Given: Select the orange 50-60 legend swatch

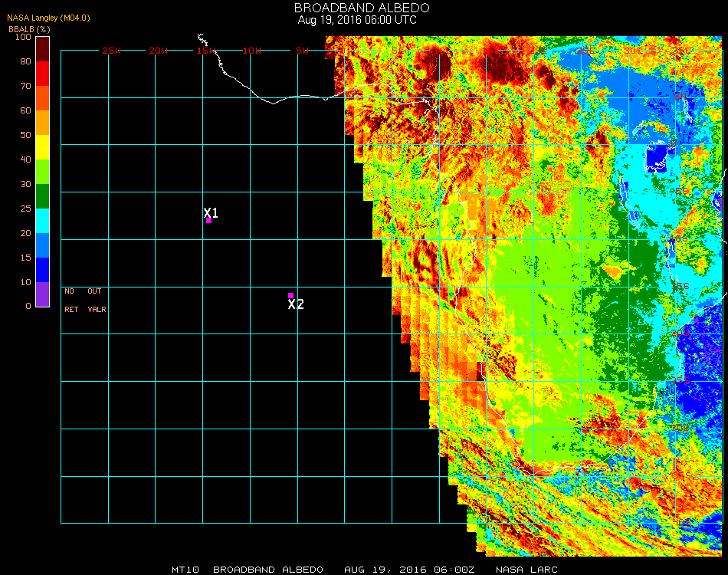Looking at the screenshot, I should [42, 122].
